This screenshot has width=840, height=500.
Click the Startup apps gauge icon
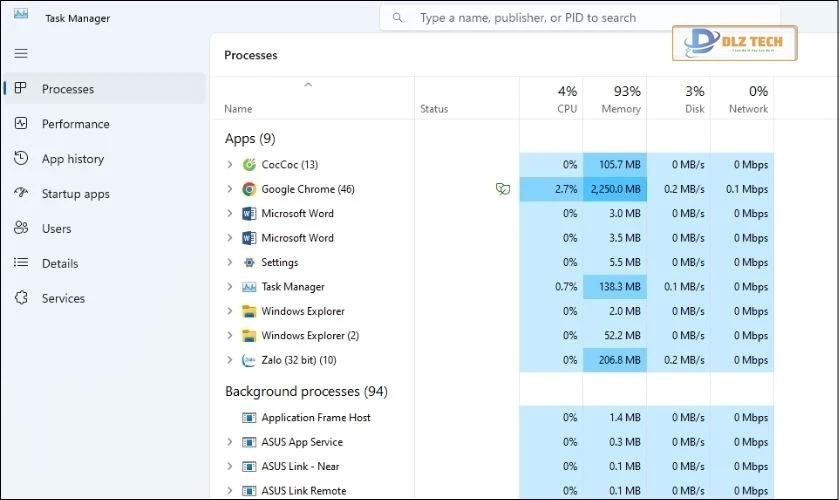[x=21, y=193]
